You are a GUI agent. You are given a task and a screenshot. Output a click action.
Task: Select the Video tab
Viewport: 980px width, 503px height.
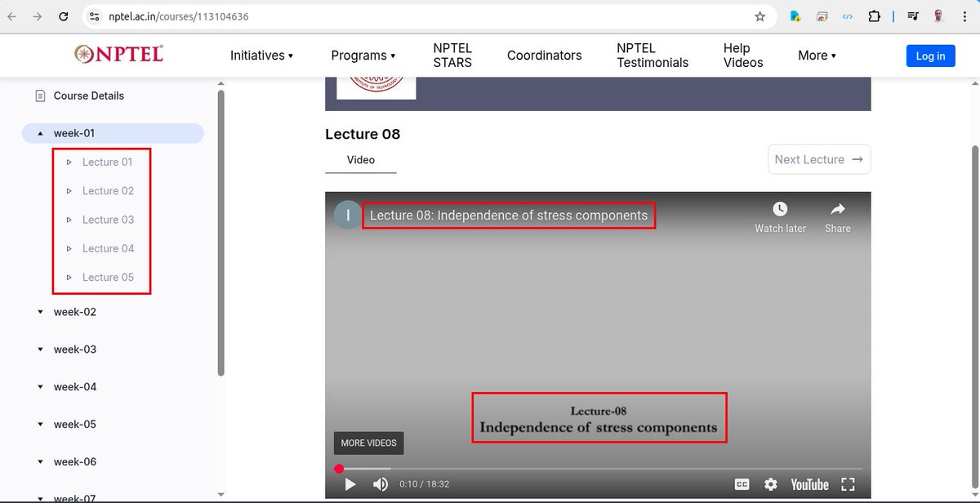(361, 160)
